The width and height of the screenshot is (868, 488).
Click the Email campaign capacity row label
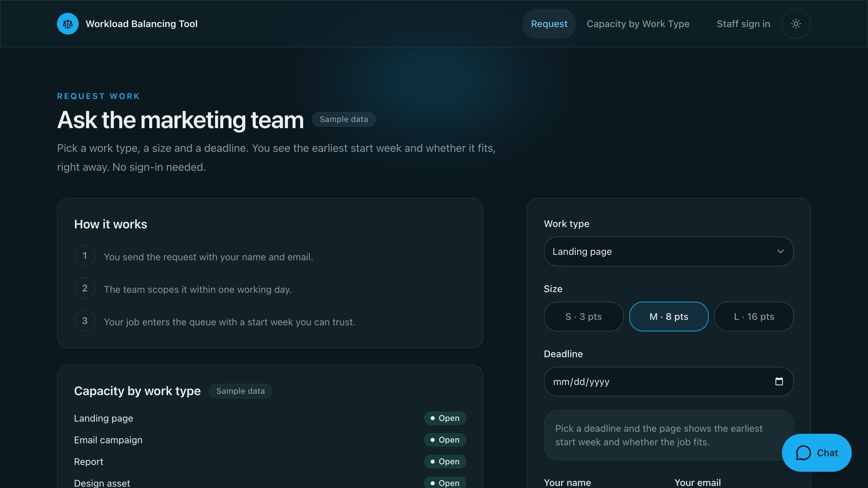pyautogui.click(x=108, y=440)
